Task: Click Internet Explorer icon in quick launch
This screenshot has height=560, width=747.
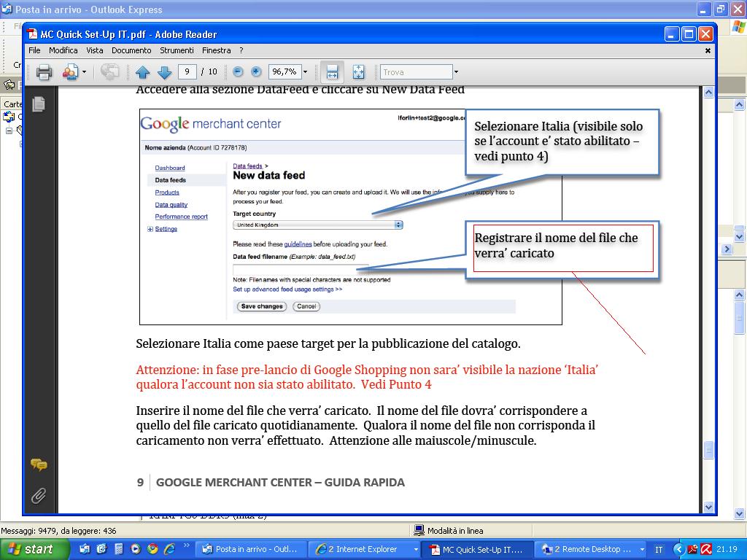Action: (169, 549)
